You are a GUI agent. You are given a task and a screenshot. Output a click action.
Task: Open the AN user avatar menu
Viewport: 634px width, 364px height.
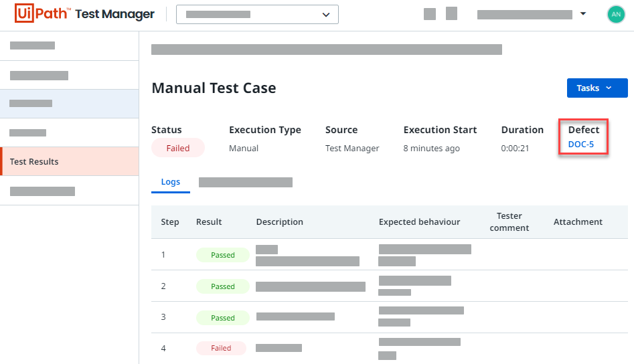click(615, 14)
